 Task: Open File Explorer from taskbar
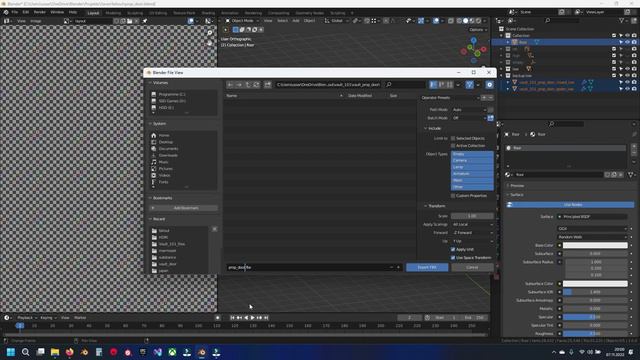click(55, 352)
